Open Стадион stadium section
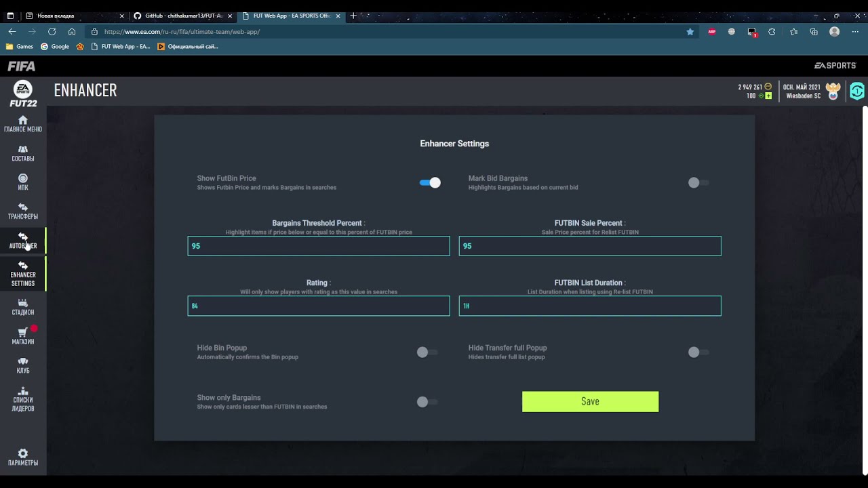The height and width of the screenshot is (488, 868). [x=23, y=307]
